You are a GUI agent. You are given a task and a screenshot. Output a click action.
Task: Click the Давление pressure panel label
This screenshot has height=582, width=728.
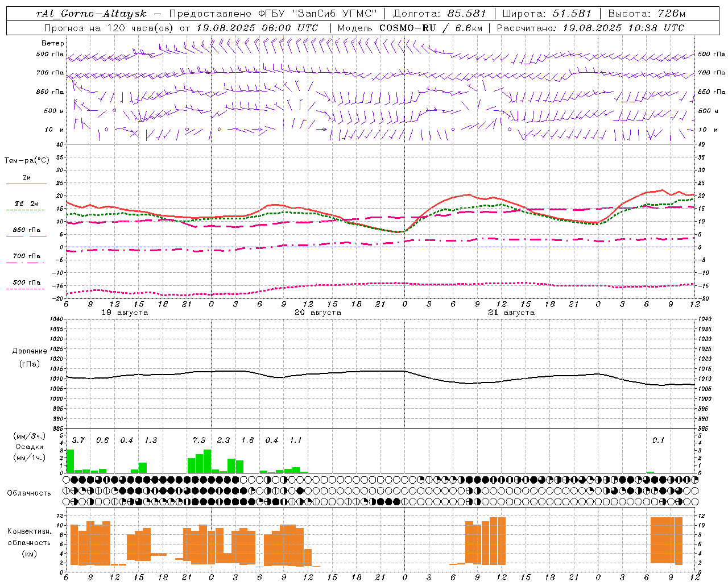tap(30, 351)
